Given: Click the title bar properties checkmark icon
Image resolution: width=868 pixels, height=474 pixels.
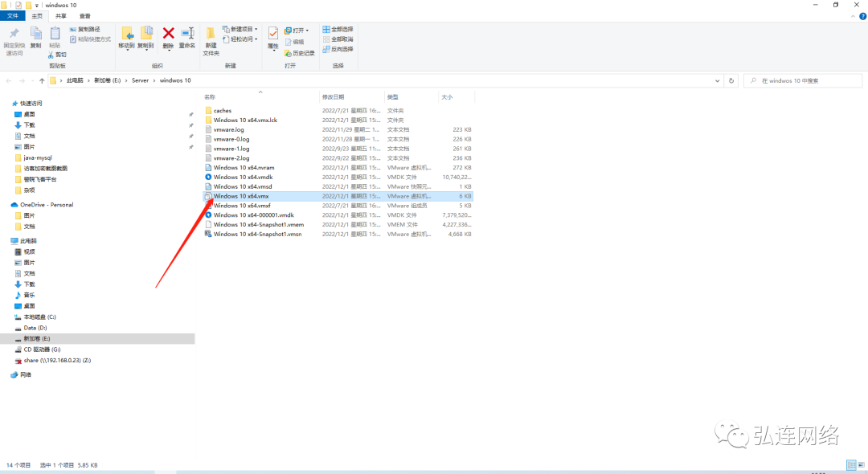Looking at the screenshot, I should click(x=18, y=5).
